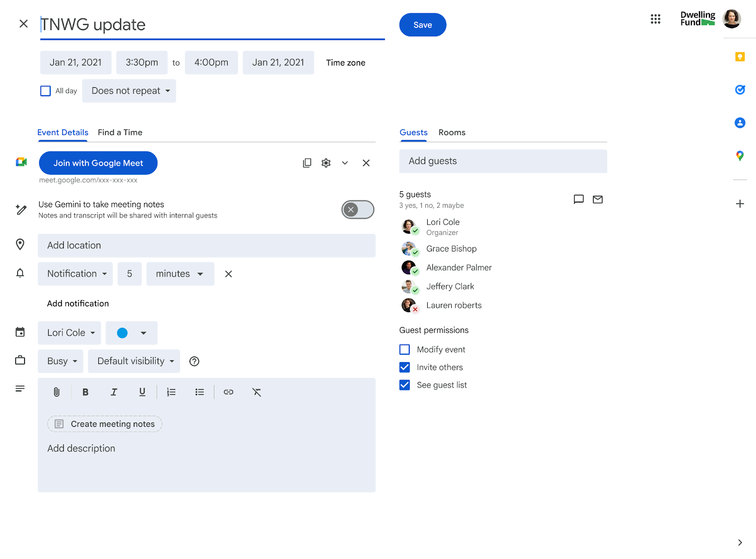This screenshot has width=756, height=559.
Task: Open the Busy availability dropdown
Action: click(x=61, y=361)
